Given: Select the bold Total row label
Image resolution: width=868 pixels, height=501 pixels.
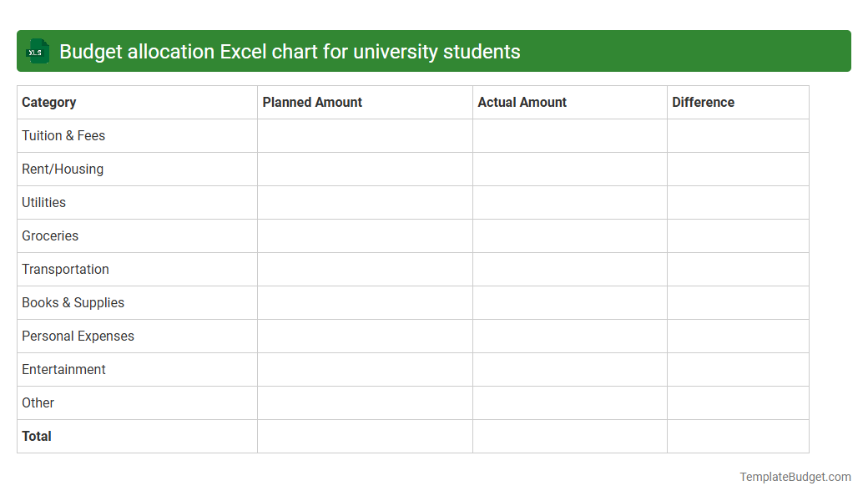Looking at the screenshot, I should 37,436.
